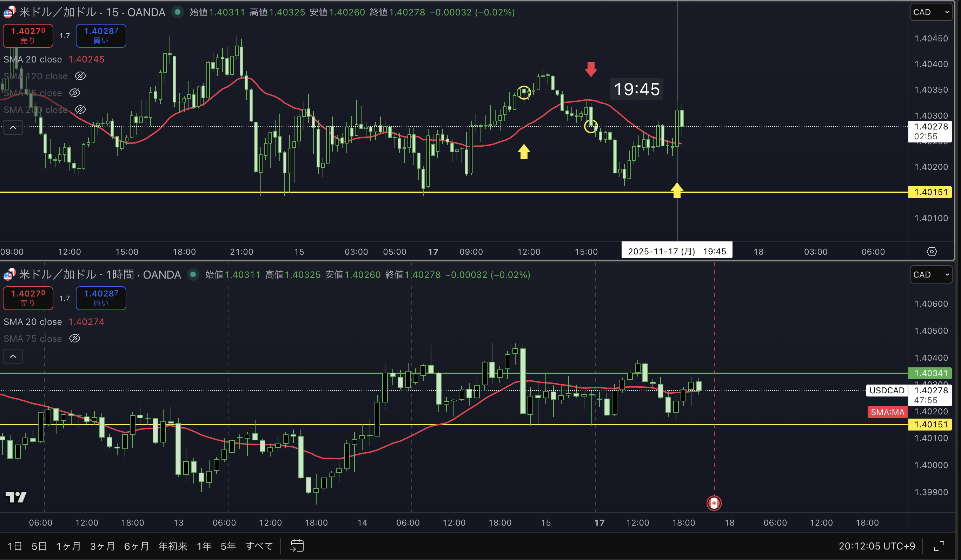
Task: Open the CAD currency dropdown in the top chart
Action: 931,12
